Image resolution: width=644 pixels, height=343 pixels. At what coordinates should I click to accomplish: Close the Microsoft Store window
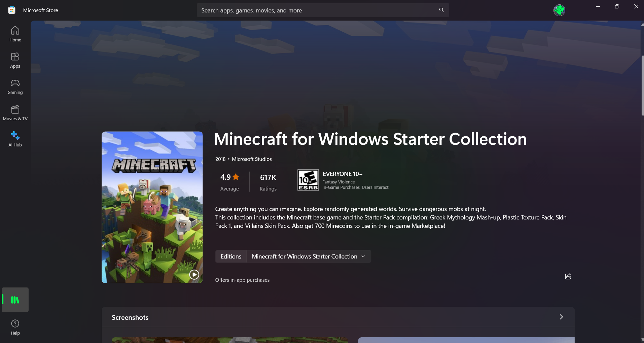click(636, 6)
